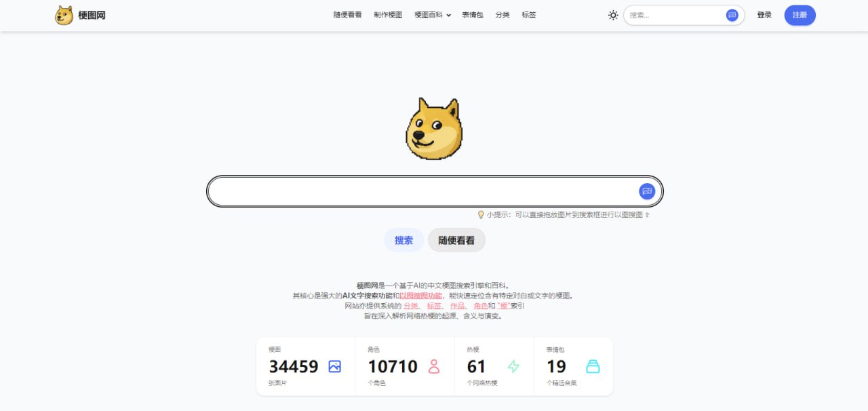
Task: Click the 登录 login link
Action: tap(764, 15)
